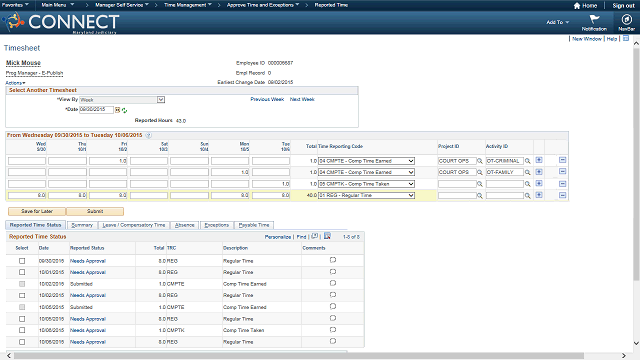Click the vertical page scrollbar
The image size is (640, 360).
(636, 163)
